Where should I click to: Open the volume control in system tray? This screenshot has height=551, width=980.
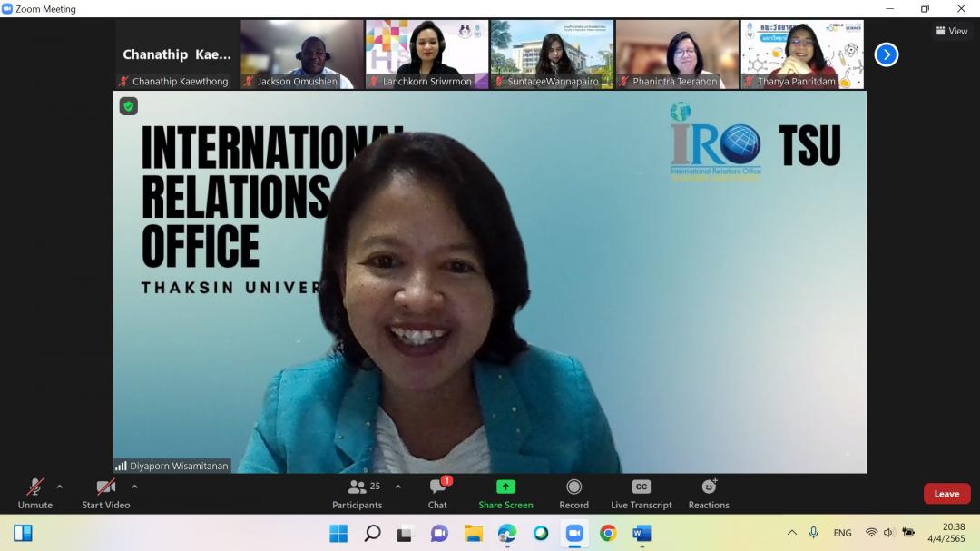[888, 533]
